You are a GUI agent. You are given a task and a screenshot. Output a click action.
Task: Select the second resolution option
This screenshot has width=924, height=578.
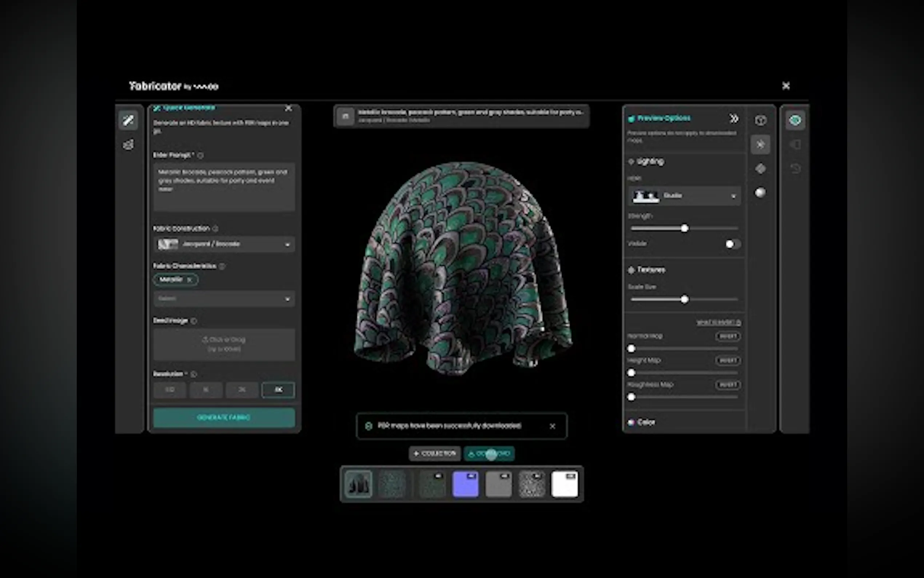(x=206, y=390)
